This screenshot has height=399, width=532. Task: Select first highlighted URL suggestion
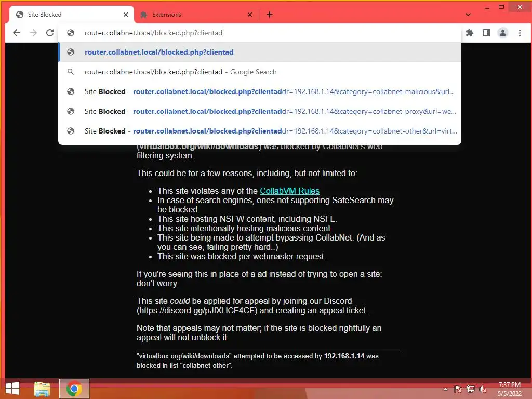pos(260,52)
